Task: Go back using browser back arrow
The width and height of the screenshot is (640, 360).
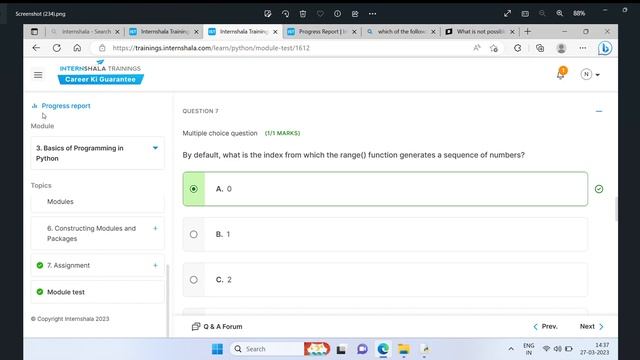Action: [x=36, y=48]
